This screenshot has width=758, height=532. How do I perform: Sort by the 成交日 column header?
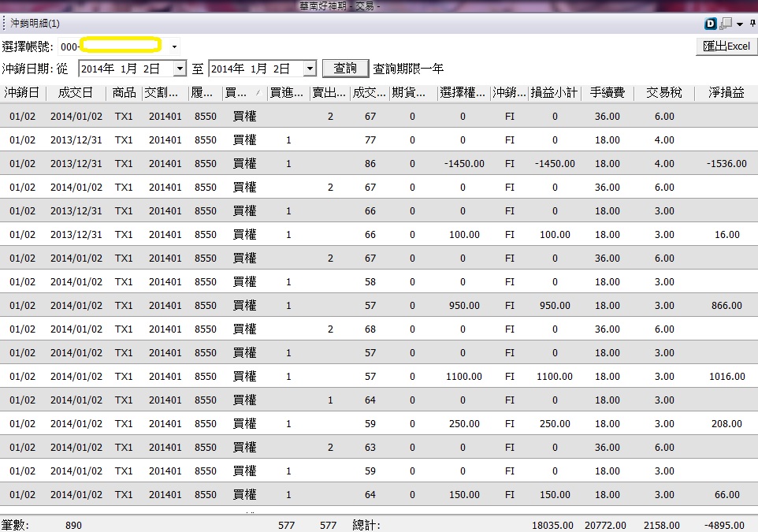(x=76, y=92)
